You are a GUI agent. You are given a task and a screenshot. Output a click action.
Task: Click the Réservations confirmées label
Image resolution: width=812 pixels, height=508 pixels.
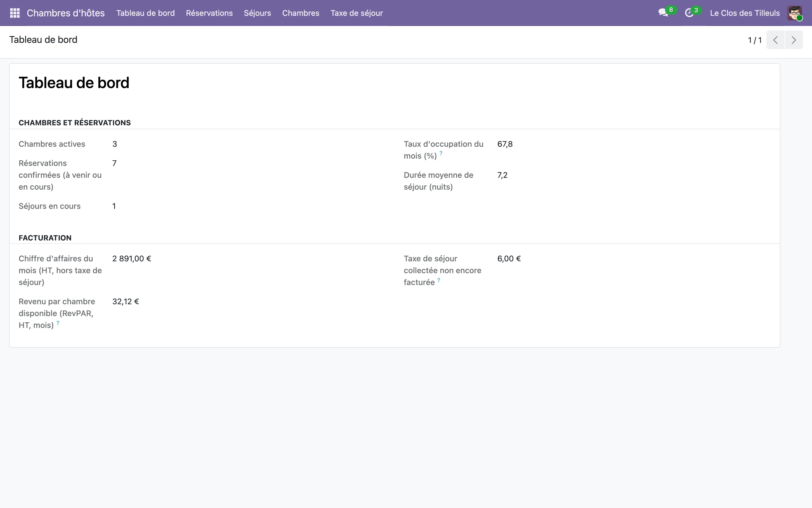(60, 175)
